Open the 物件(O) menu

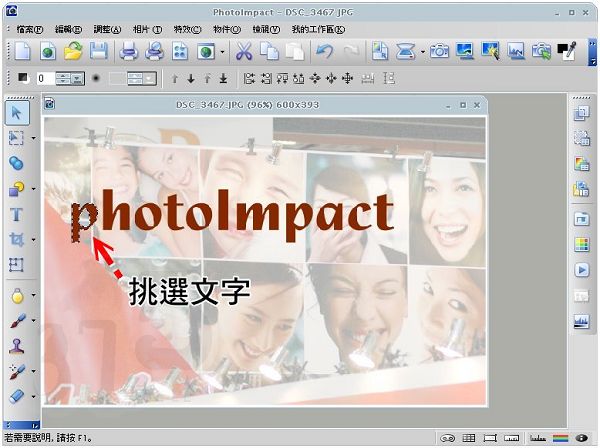pos(227,29)
